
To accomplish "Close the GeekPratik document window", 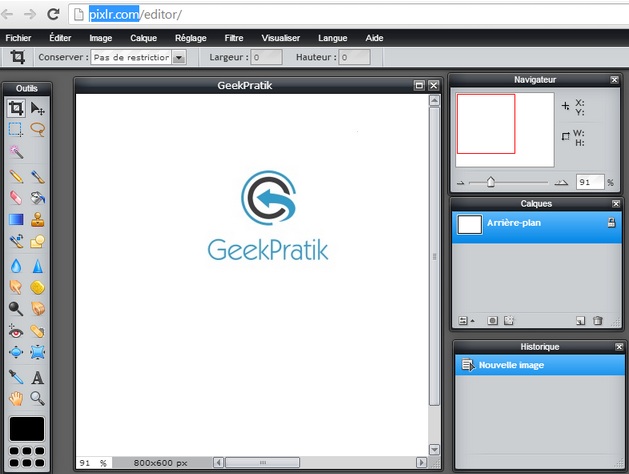I will point(434,85).
